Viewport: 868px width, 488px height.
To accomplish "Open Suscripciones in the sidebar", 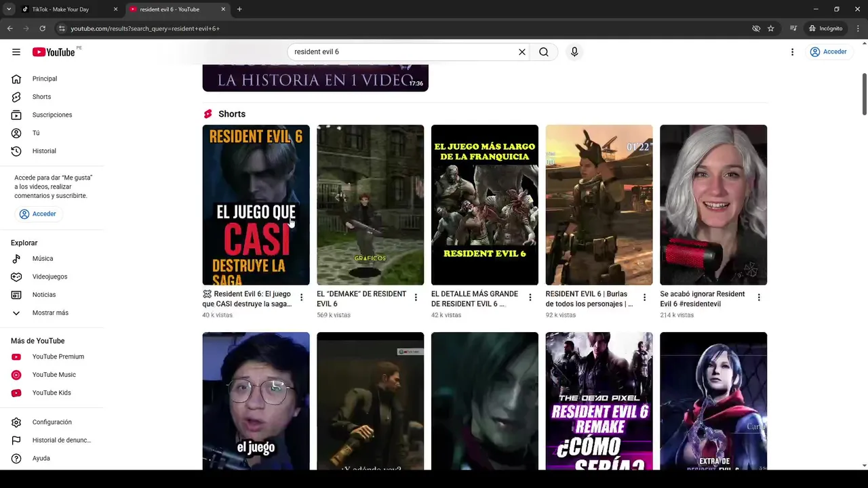I will pos(52,115).
